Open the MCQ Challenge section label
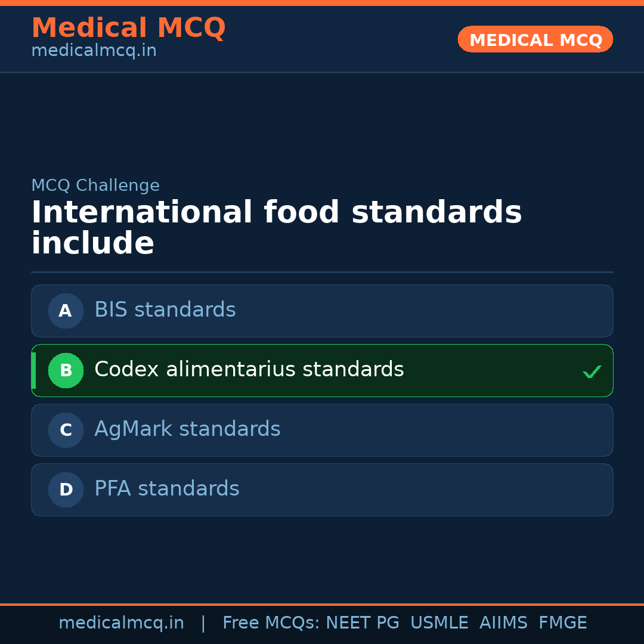This screenshot has width=644, height=644. tap(95, 185)
